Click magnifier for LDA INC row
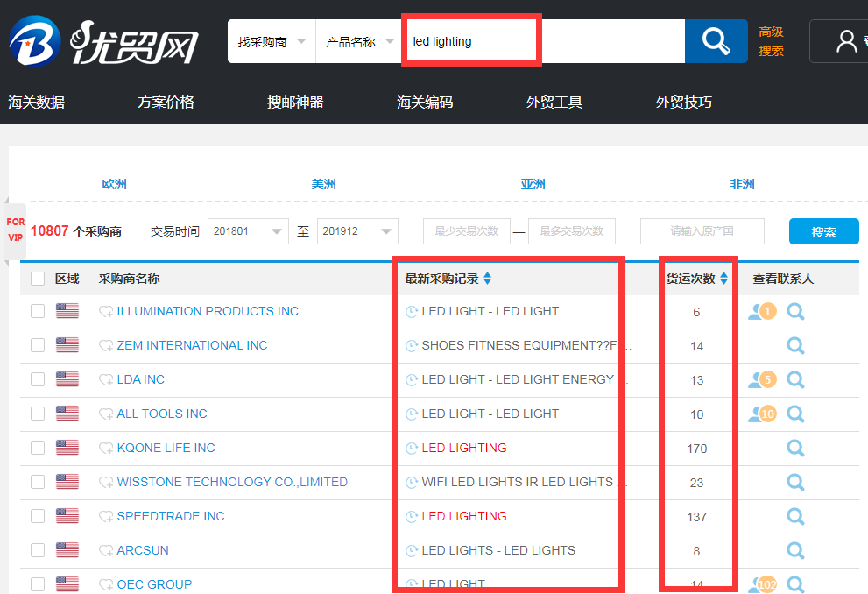868x594 pixels. point(795,379)
